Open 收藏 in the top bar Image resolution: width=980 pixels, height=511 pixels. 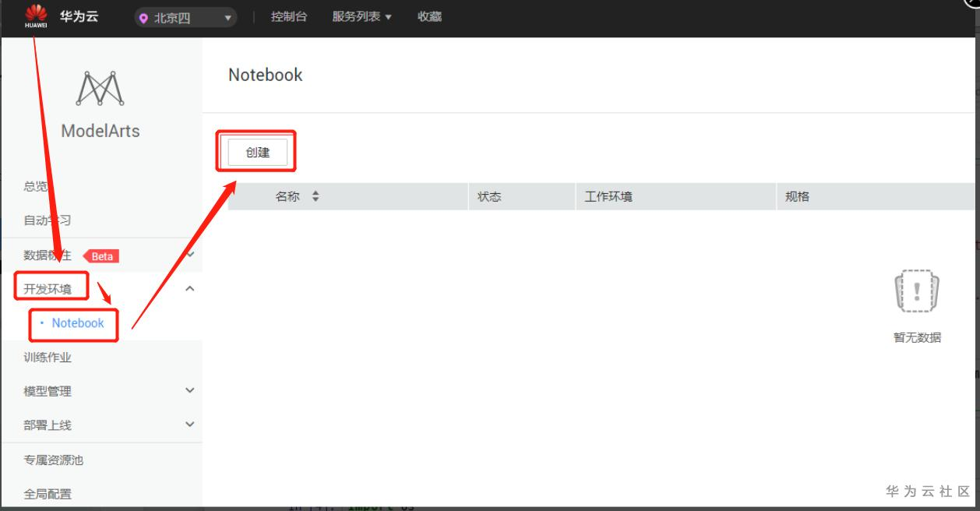coord(430,17)
